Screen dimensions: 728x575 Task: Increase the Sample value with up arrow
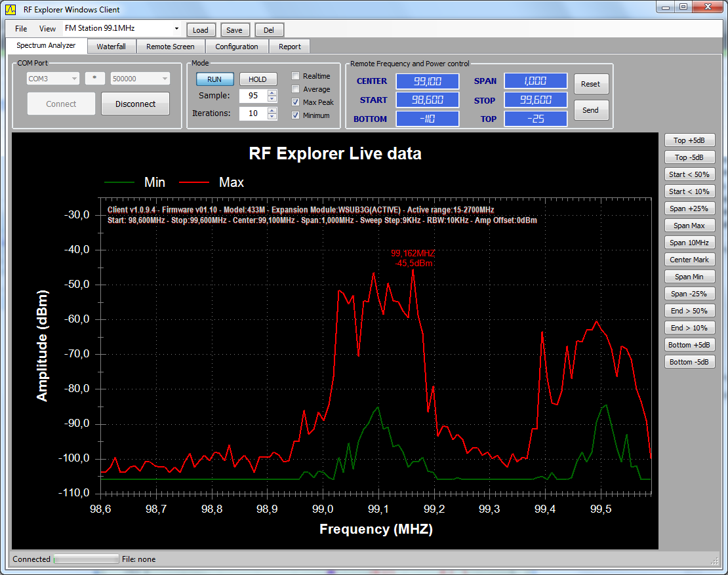coord(273,93)
